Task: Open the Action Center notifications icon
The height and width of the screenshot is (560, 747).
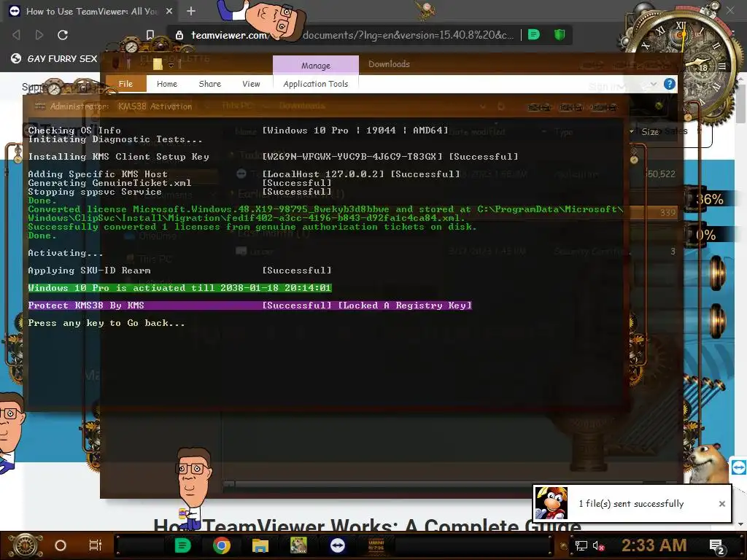Action: (x=717, y=546)
